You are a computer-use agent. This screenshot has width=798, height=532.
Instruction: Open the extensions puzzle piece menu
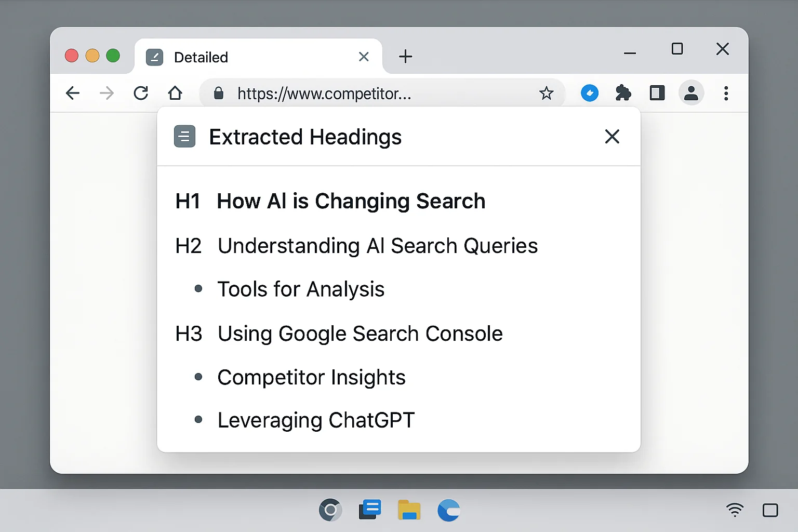coord(623,93)
